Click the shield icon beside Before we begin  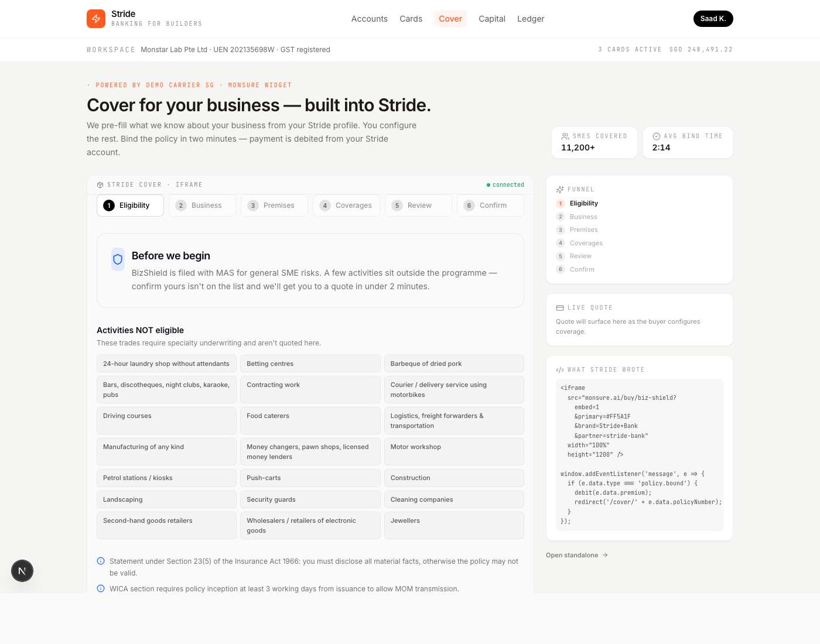(118, 259)
